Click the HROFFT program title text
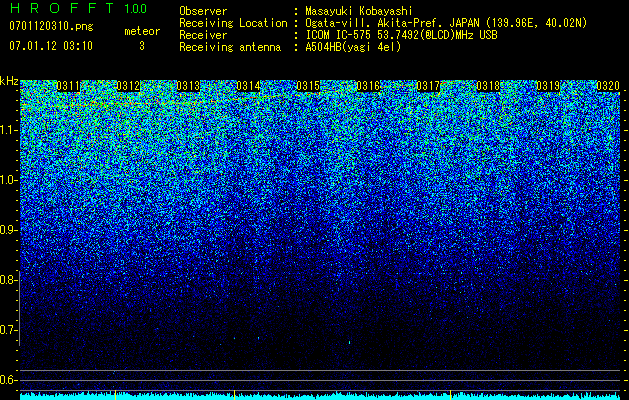This screenshot has width=629, height=400. pyautogui.click(x=63, y=8)
